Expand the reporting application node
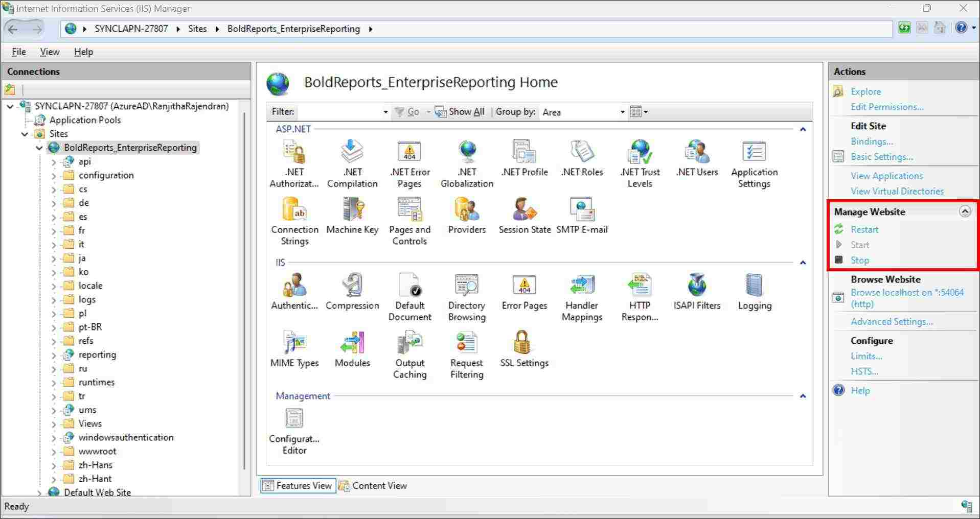 point(54,355)
